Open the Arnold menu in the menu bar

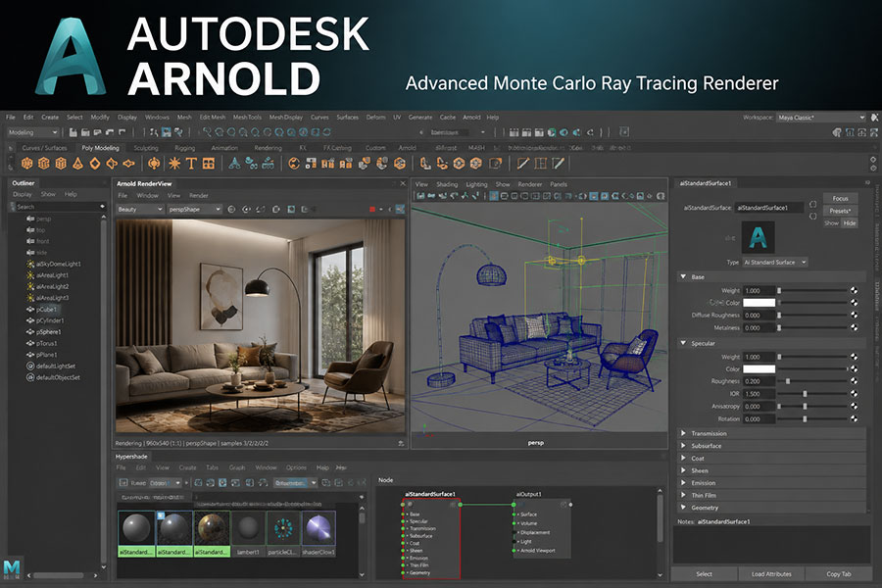pyautogui.click(x=471, y=118)
